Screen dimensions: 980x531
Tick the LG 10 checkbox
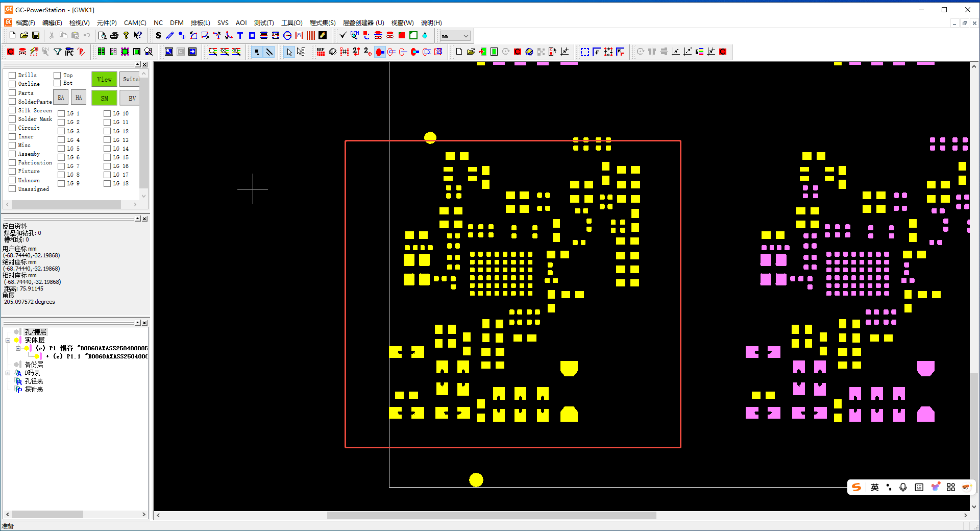[x=107, y=113]
